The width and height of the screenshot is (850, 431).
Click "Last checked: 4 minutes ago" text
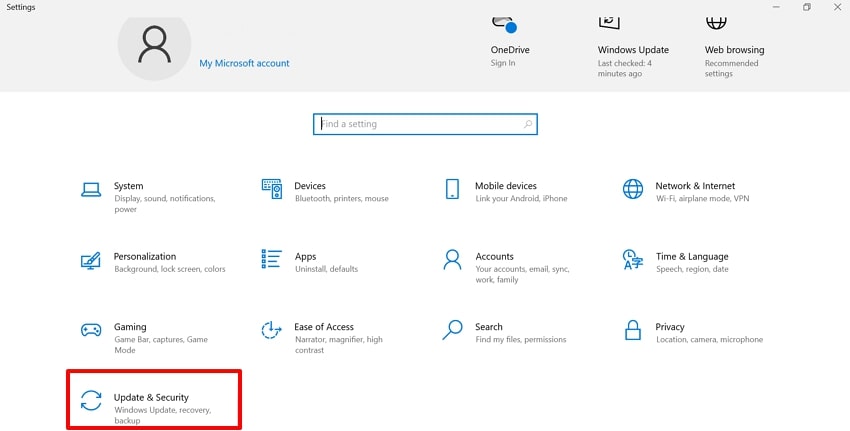(624, 68)
